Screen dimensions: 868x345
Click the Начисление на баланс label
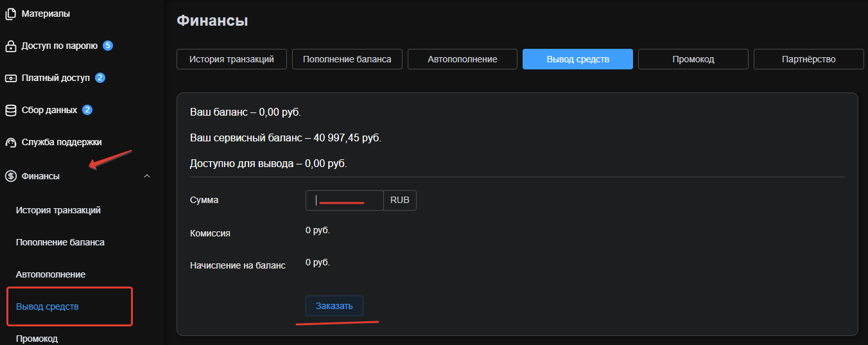pyautogui.click(x=238, y=265)
